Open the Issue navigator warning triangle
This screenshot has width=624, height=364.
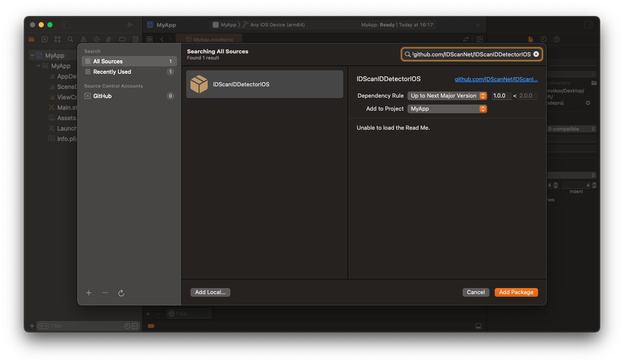(83, 39)
